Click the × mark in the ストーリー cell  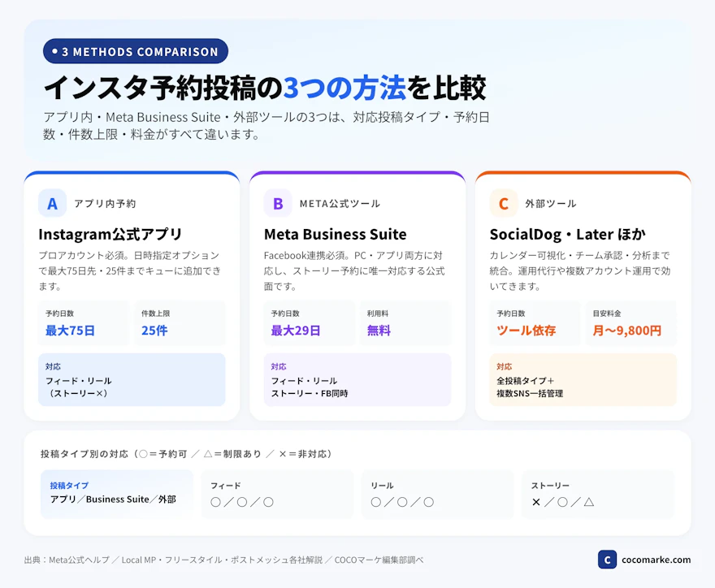pos(536,502)
